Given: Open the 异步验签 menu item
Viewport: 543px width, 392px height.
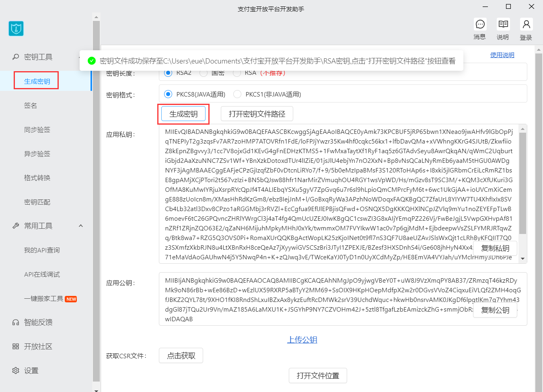Looking at the screenshot, I should click(x=37, y=154).
